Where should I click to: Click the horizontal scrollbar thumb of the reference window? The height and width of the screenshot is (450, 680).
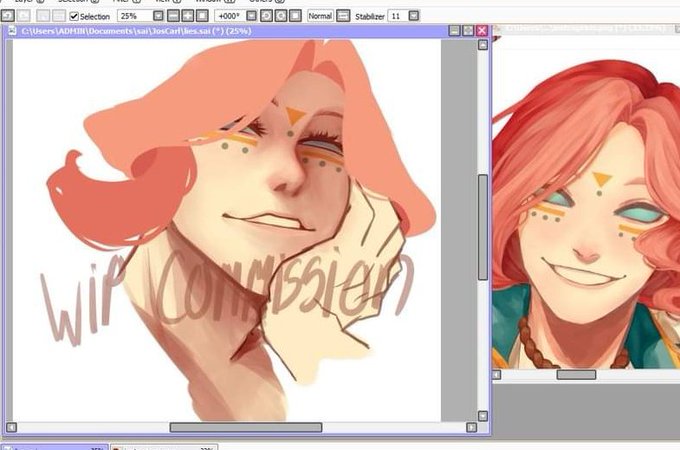tap(576, 375)
